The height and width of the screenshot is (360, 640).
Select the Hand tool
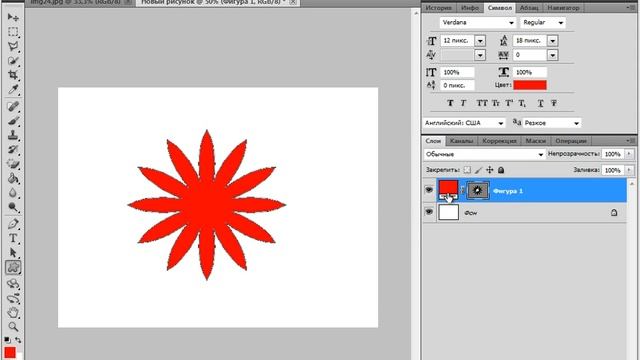point(13,313)
